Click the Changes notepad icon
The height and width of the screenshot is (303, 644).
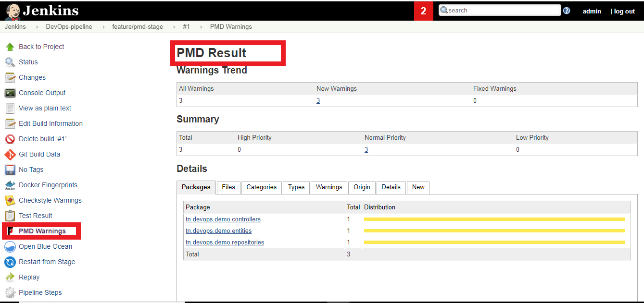pyautogui.click(x=10, y=77)
